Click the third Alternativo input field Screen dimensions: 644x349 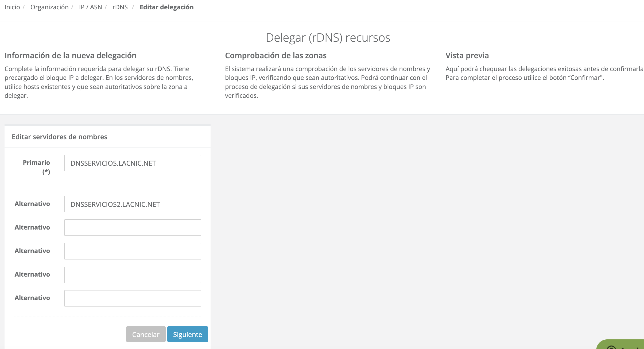(x=133, y=251)
